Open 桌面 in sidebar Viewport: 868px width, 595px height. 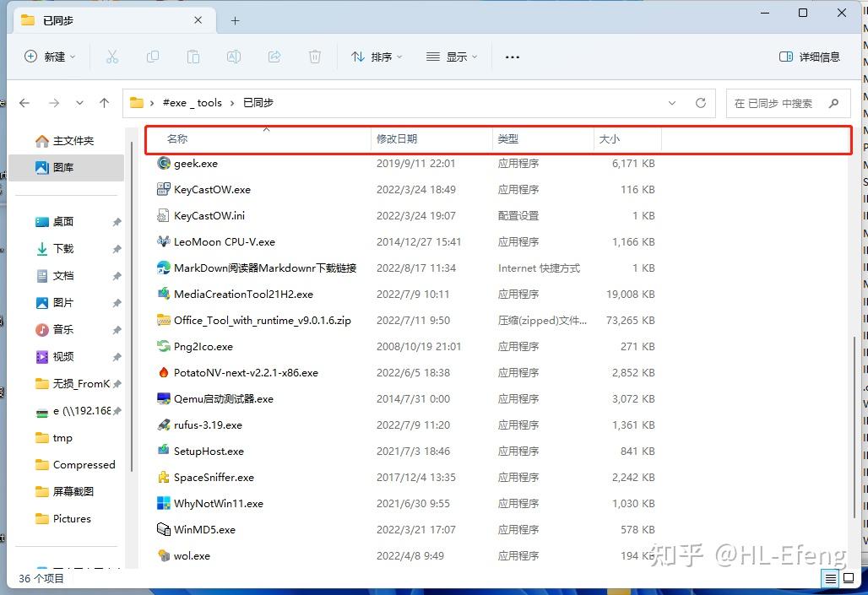[65, 221]
